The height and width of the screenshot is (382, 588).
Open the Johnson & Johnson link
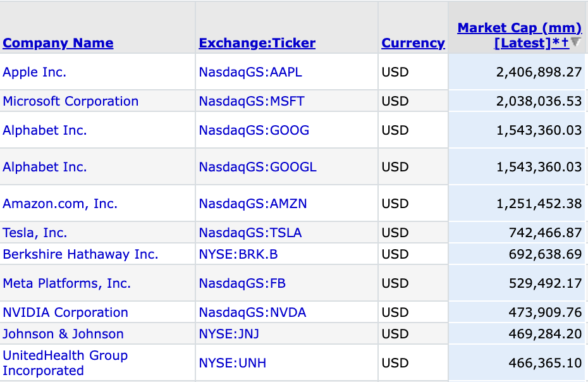pos(63,334)
